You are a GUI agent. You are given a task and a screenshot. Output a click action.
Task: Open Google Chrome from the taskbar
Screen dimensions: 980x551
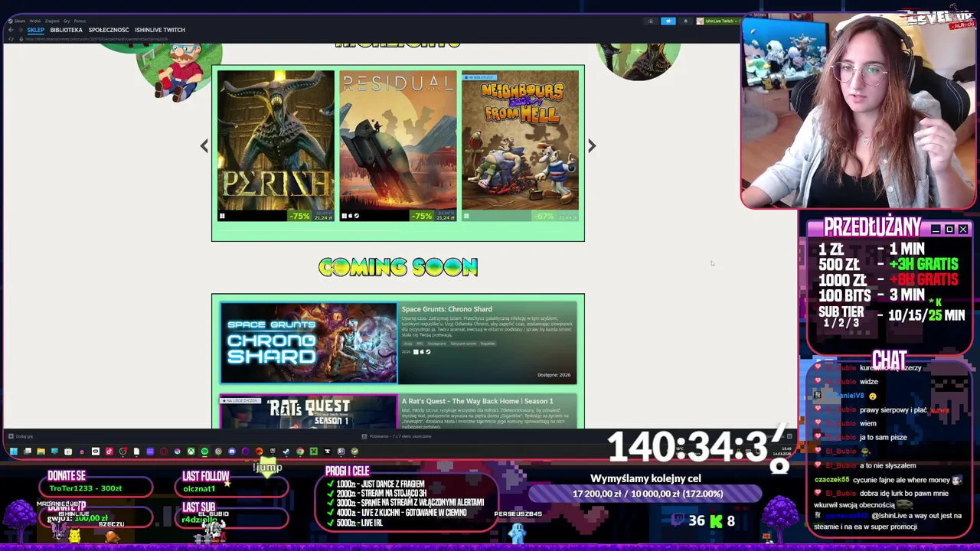click(x=300, y=452)
